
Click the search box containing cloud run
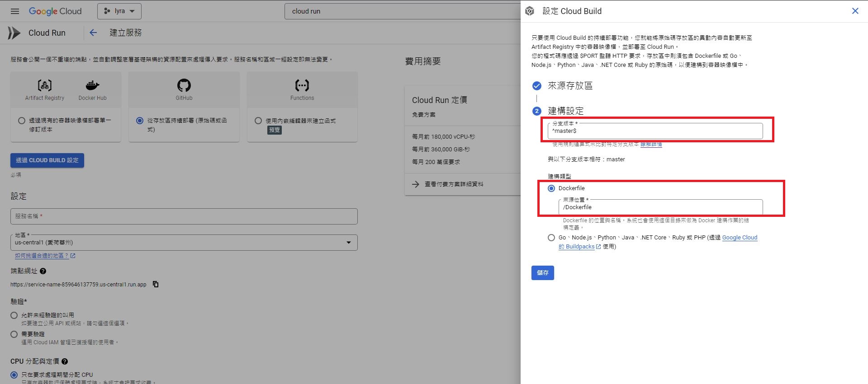[403, 11]
